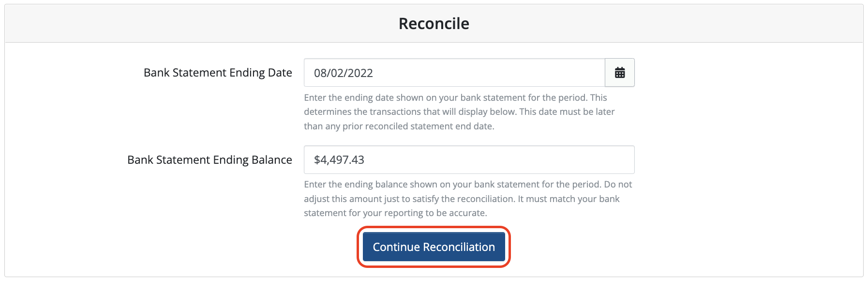Focus the Bank Statement Ending Balance field
The image size is (868, 281).
click(469, 159)
